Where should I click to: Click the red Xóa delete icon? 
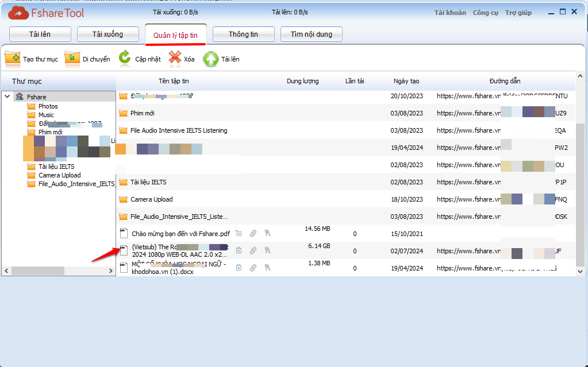[x=175, y=59]
